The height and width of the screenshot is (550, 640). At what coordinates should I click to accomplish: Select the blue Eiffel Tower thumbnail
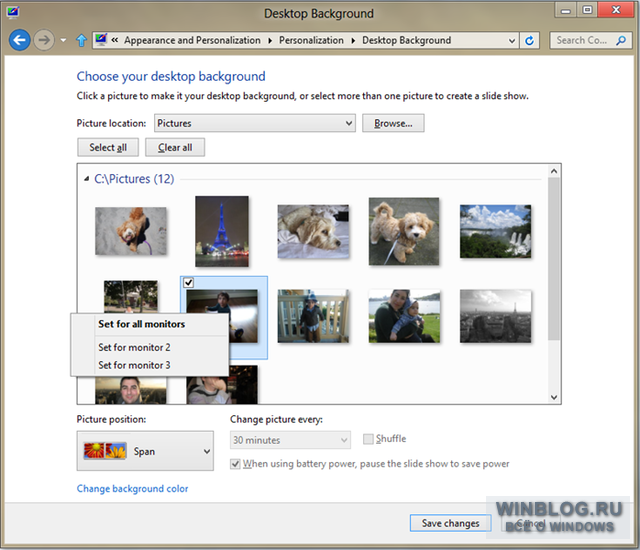222,231
